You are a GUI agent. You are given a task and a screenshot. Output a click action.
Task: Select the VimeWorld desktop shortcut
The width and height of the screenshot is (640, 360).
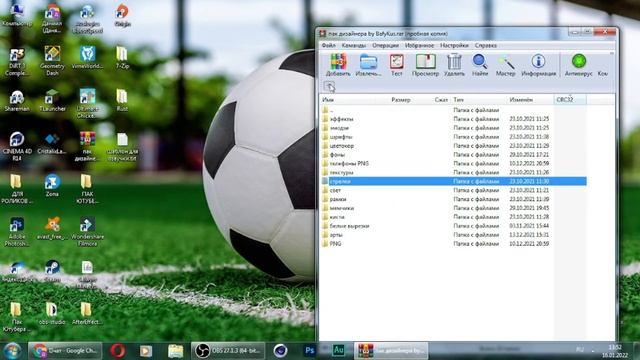[x=87, y=58]
